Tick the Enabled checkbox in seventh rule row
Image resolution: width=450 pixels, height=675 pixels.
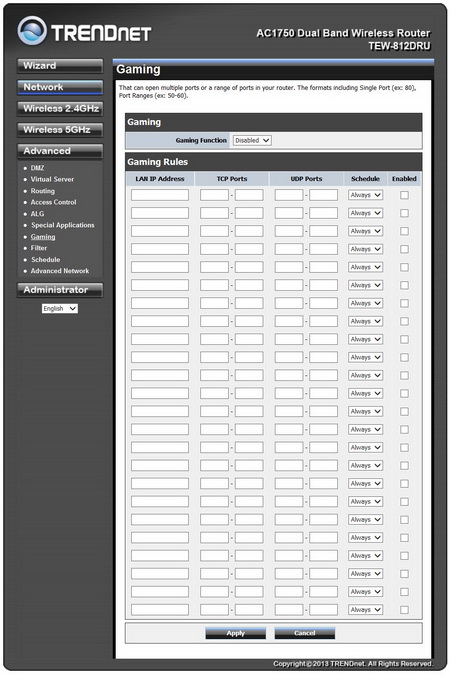404,303
